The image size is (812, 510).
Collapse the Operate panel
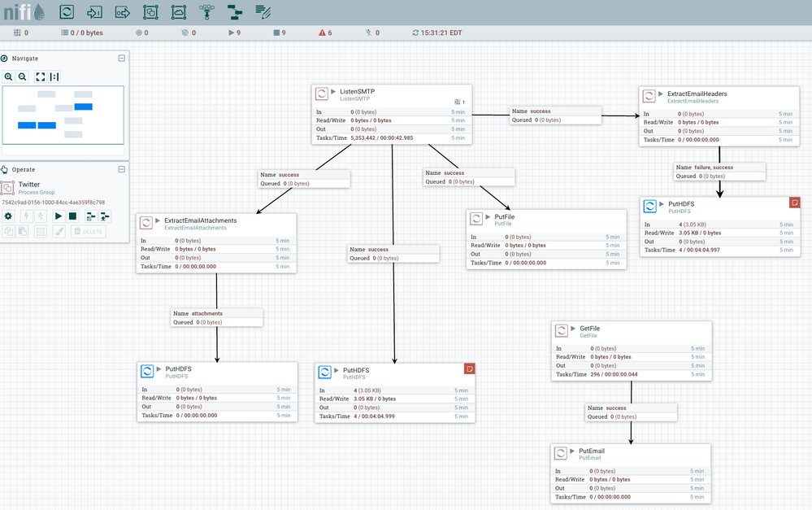point(121,169)
